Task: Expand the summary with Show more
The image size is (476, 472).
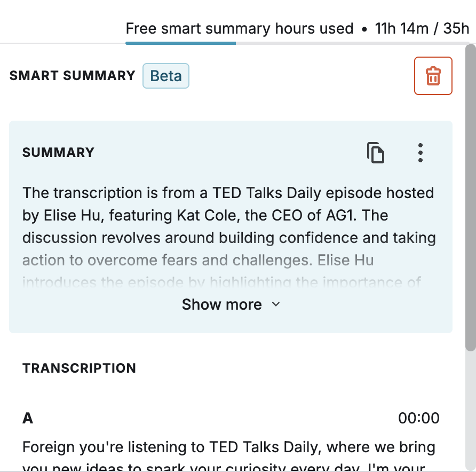Action: (231, 304)
